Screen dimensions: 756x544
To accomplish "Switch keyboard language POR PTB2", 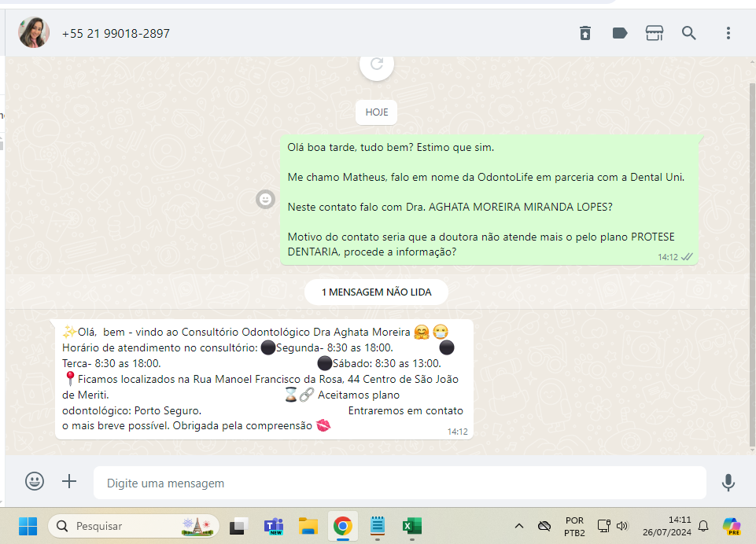I will [574, 526].
